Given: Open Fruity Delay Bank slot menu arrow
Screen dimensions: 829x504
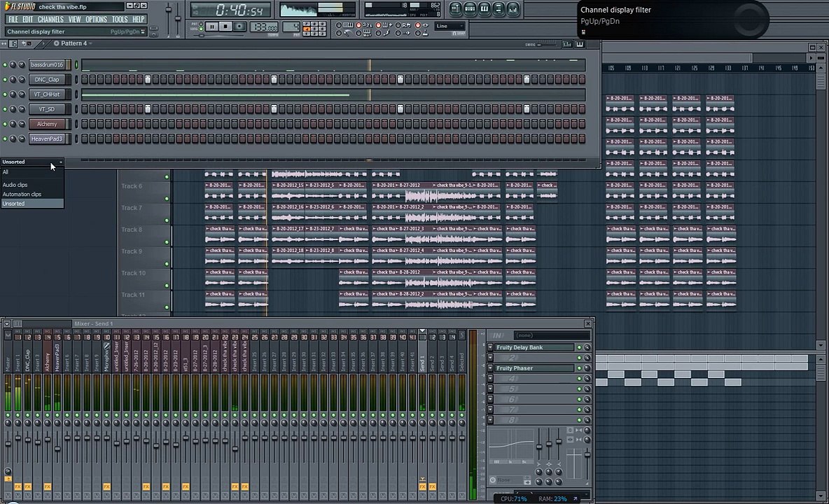Looking at the screenshot, I should pos(490,348).
